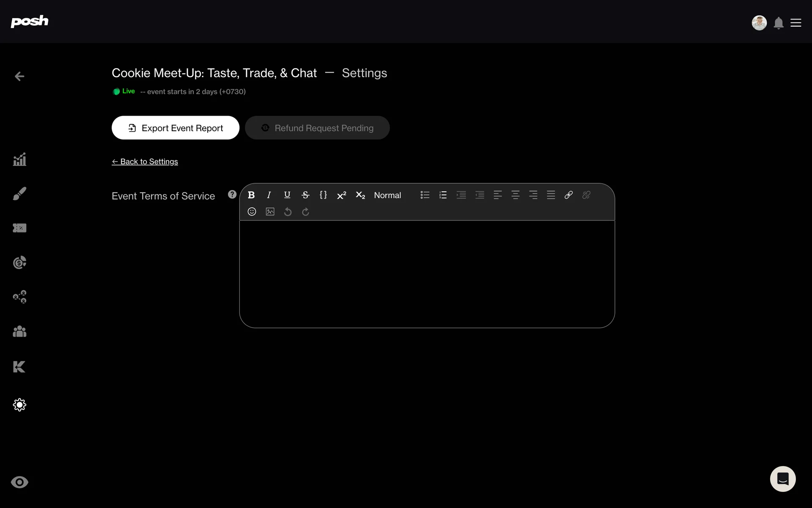
Task: Toggle bold formatting in editor toolbar
Action: pos(251,195)
